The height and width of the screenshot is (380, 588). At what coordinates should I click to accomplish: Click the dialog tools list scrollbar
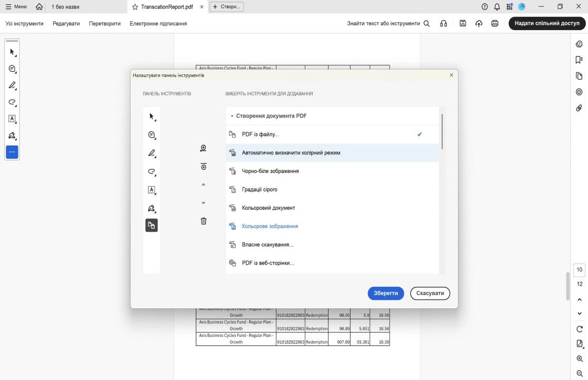click(x=442, y=131)
